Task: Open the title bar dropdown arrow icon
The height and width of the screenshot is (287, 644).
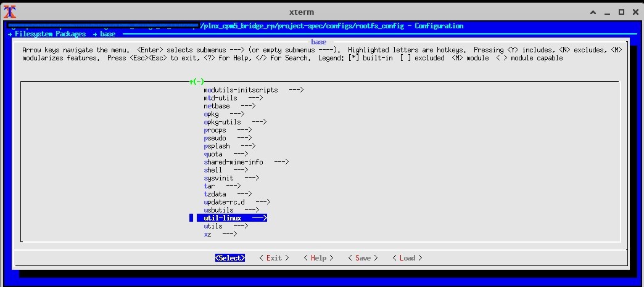Action: point(593,12)
